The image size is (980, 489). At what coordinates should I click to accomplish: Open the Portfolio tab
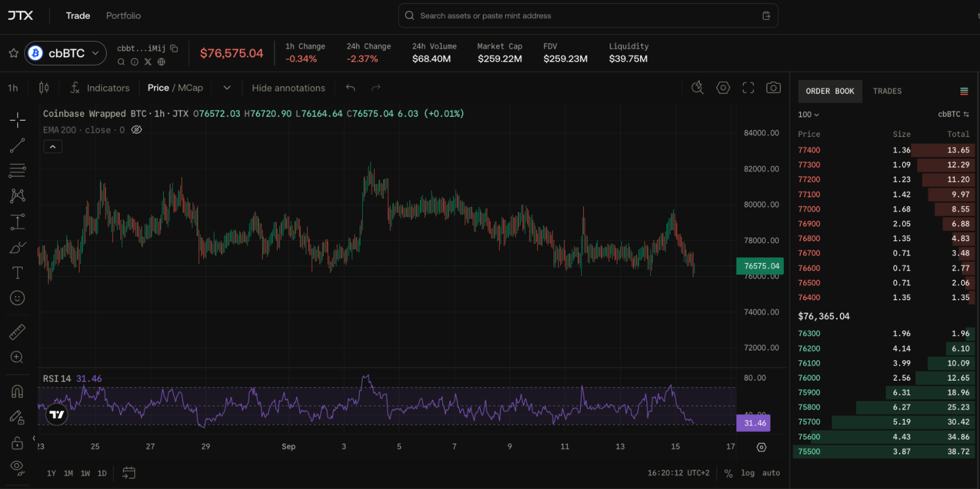pyautogui.click(x=124, y=16)
